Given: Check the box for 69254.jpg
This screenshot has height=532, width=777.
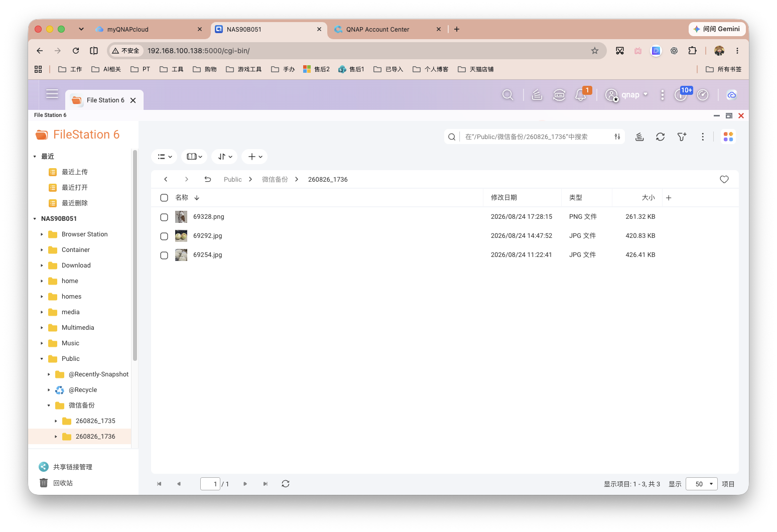Looking at the screenshot, I should point(164,255).
